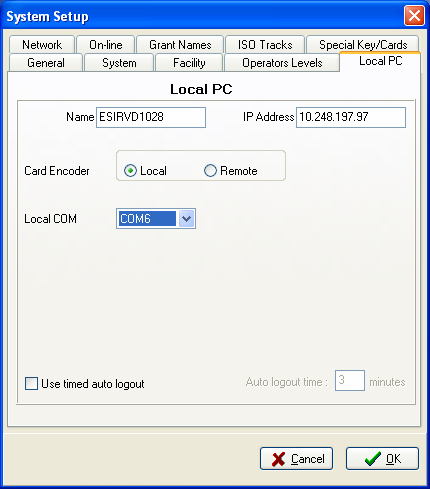Image resolution: width=430 pixels, height=489 pixels.
Task: Show the Facility tab
Action: 189,63
